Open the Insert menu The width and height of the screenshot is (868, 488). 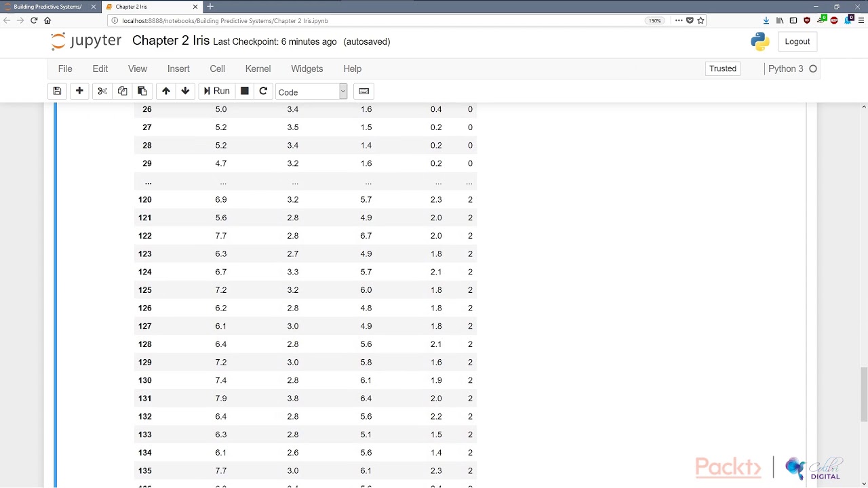pyautogui.click(x=178, y=68)
